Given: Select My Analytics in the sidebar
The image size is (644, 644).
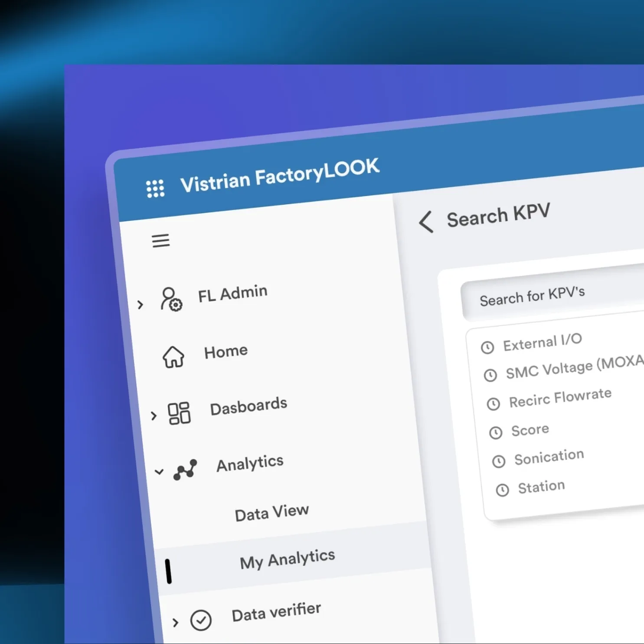Looking at the screenshot, I should point(287,559).
